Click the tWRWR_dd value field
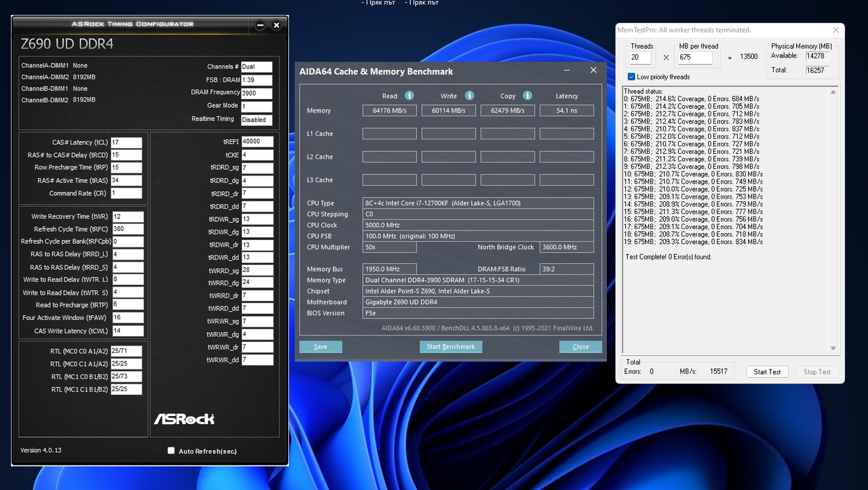Image resolution: width=868 pixels, height=490 pixels. coord(257,360)
